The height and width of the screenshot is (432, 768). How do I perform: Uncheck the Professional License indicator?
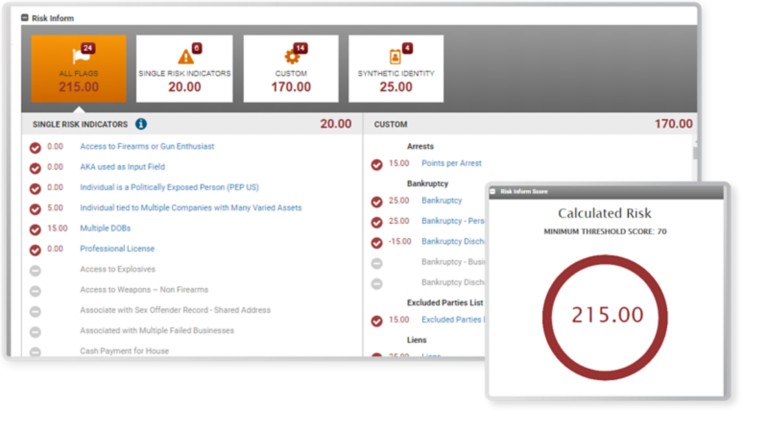coord(35,250)
